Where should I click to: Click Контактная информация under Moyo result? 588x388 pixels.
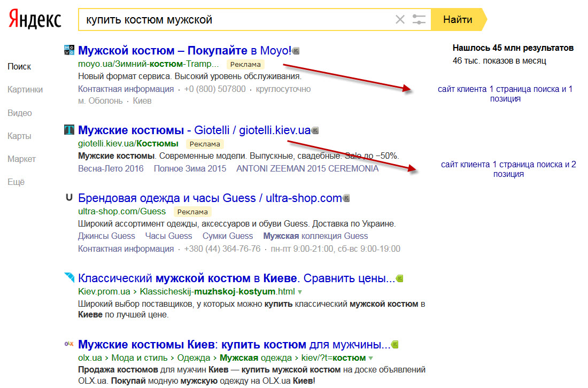point(126,89)
